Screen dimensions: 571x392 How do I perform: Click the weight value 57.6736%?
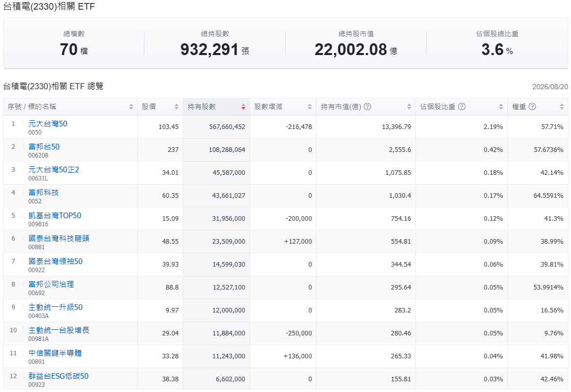pos(549,149)
